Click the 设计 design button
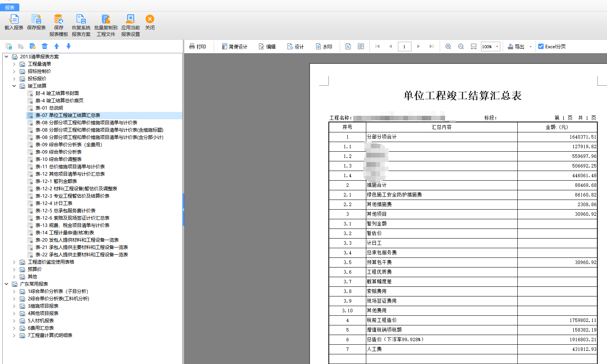Screen dimensions: 607x364 point(296,47)
